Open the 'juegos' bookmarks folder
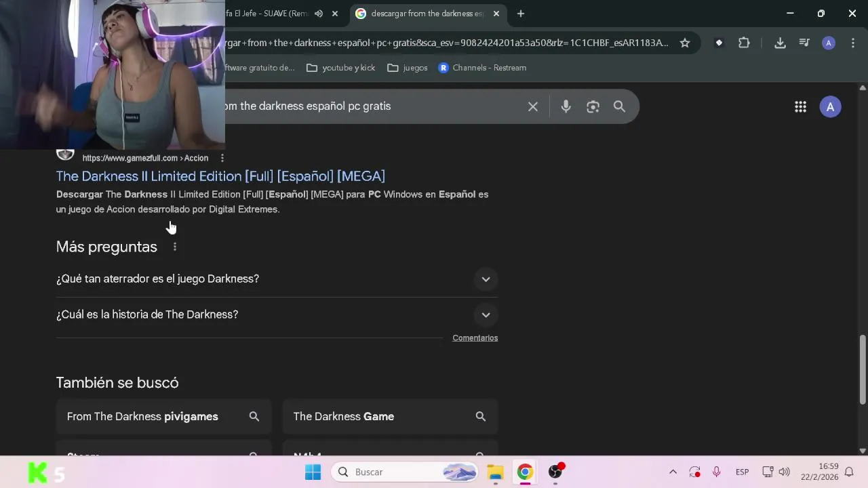This screenshot has height=488, width=868. click(x=408, y=68)
